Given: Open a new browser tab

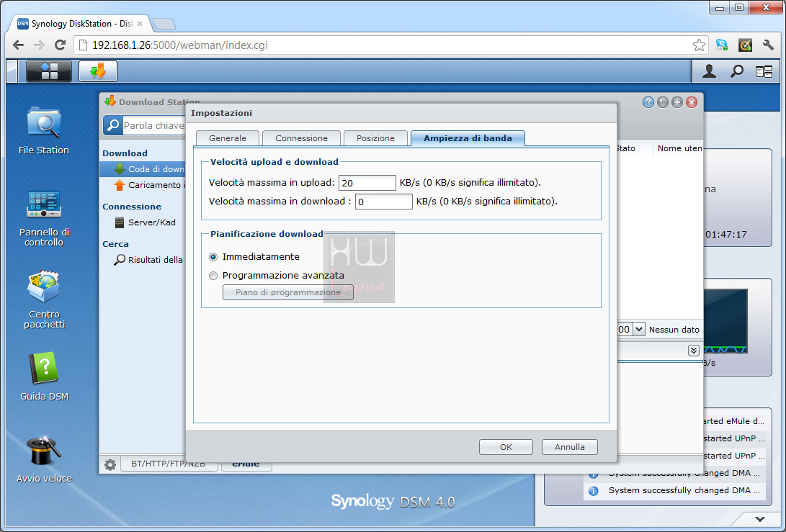Looking at the screenshot, I should [x=164, y=24].
